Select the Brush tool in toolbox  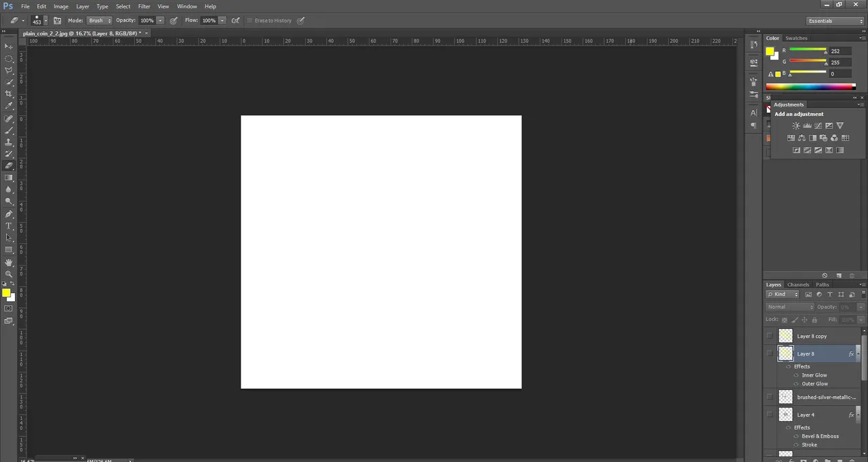pyautogui.click(x=9, y=130)
